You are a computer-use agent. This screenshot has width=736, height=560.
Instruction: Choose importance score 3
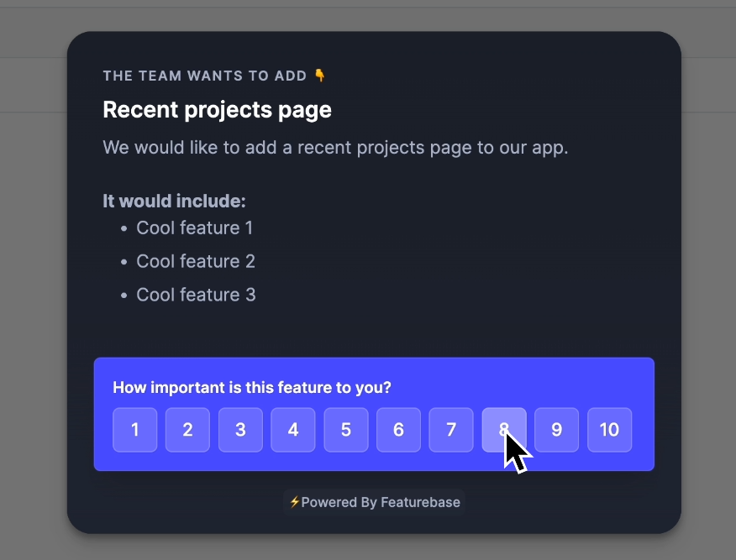[x=240, y=430]
